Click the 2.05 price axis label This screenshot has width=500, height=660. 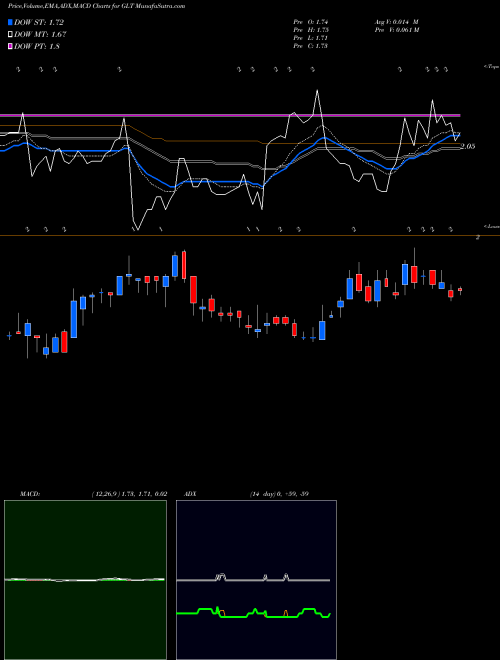coord(468,146)
